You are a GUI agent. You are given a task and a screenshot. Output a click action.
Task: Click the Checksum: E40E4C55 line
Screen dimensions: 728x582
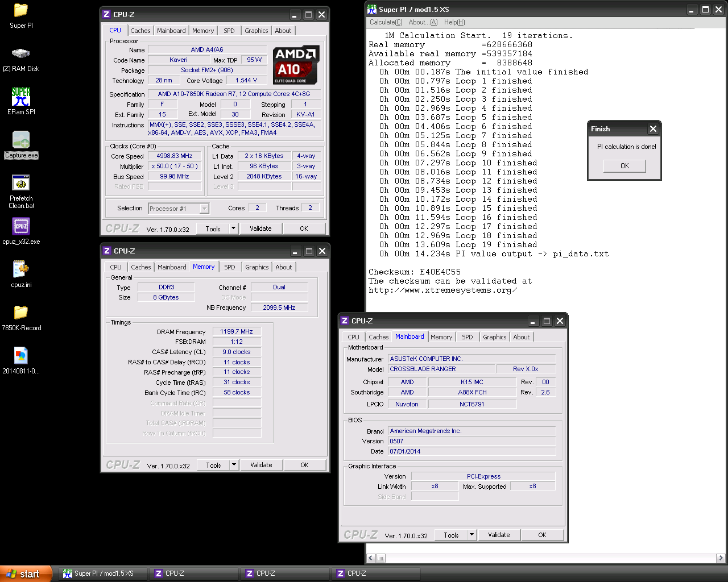pyautogui.click(x=415, y=272)
